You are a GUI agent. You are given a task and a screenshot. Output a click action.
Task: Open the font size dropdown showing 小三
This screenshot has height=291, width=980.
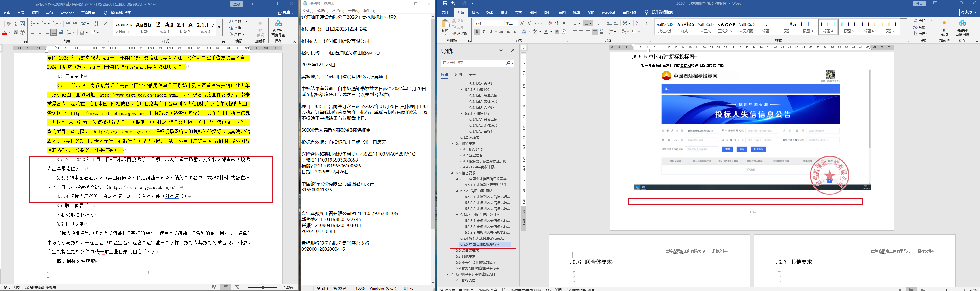pyautogui.click(x=516, y=23)
